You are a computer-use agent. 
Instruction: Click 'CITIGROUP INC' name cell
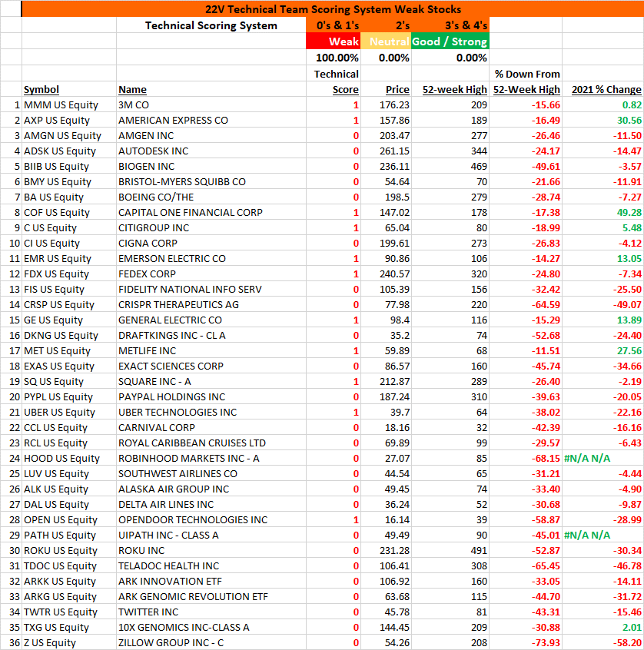click(211, 227)
